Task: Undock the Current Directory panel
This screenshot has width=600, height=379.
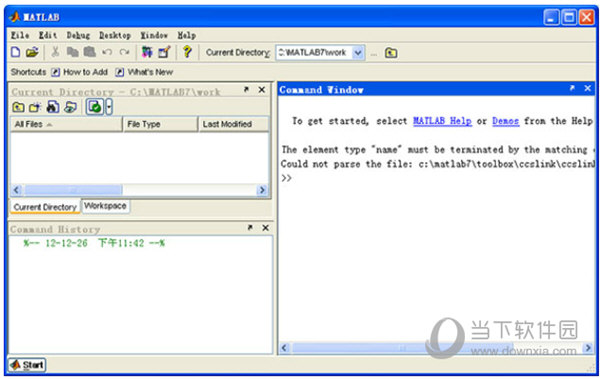Action: 246,90
